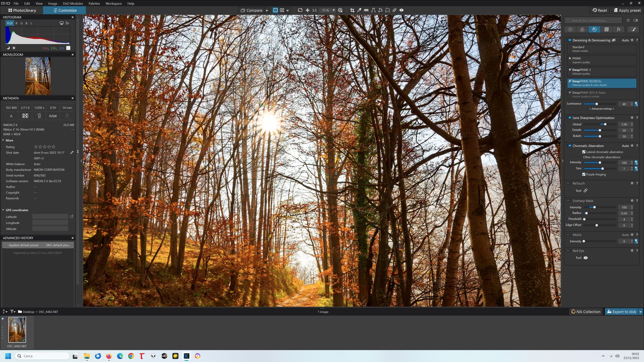This screenshot has width=644, height=362.
Task: Activate the Horizon tool
Action: 366,10
